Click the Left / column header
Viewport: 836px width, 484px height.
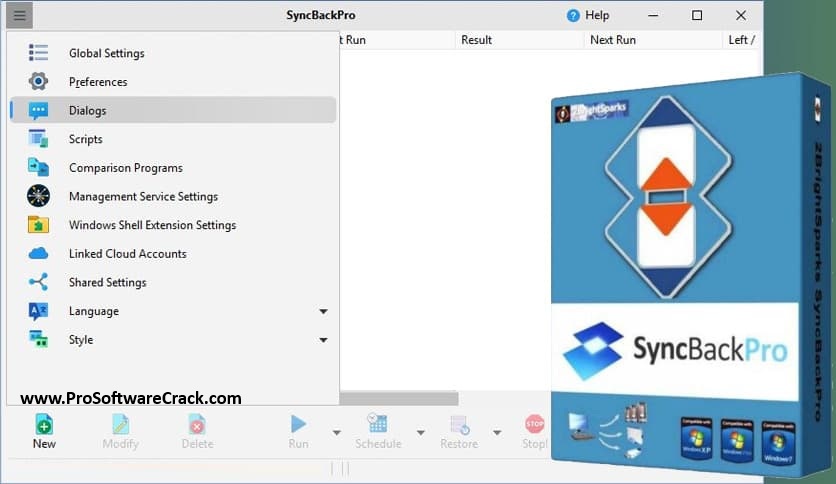point(742,40)
